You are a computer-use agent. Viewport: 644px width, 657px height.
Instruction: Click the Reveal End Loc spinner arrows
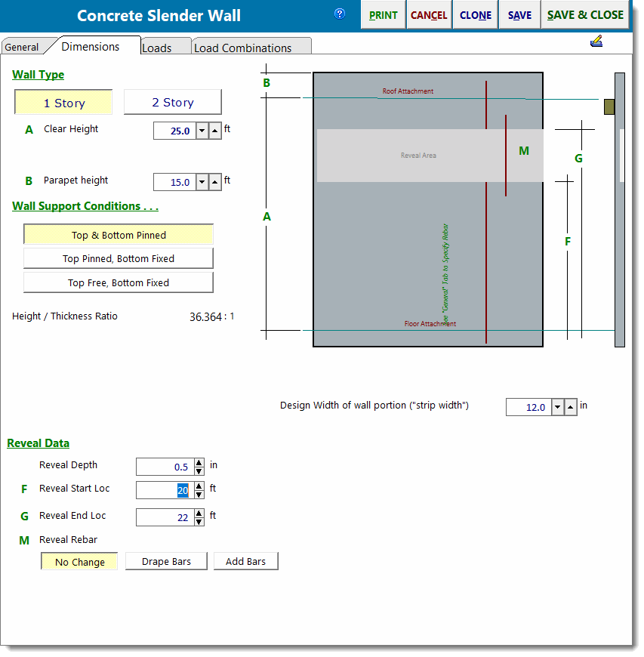pyautogui.click(x=199, y=517)
